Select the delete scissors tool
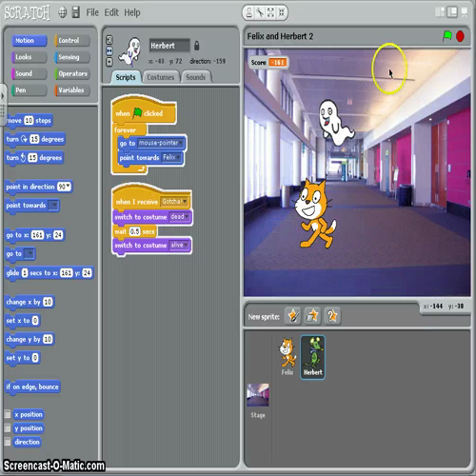This screenshot has height=476, width=476. 260,12
